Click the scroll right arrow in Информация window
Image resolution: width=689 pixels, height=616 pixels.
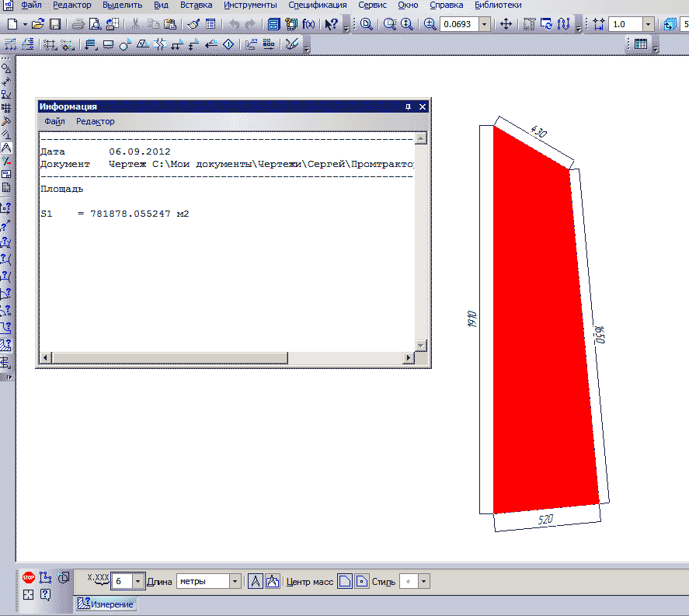409,357
